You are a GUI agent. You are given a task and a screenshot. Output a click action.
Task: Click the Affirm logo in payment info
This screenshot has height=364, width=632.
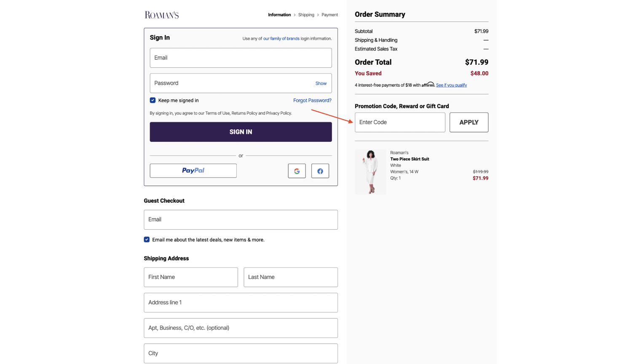click(x=428, y=85)
